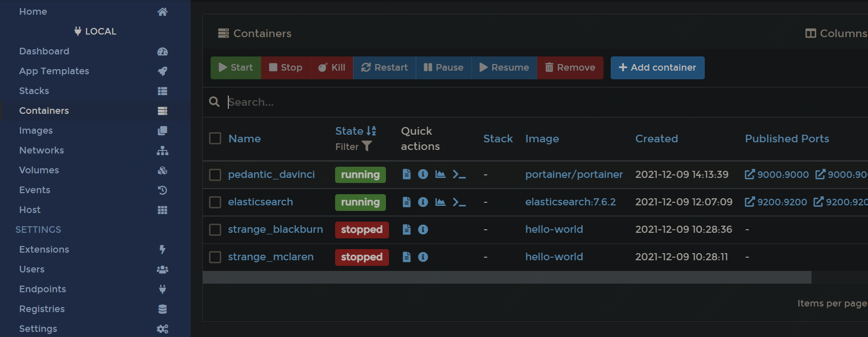Click the Registries database icon
This screenshot has width=868, height=337.
(162, 309)
